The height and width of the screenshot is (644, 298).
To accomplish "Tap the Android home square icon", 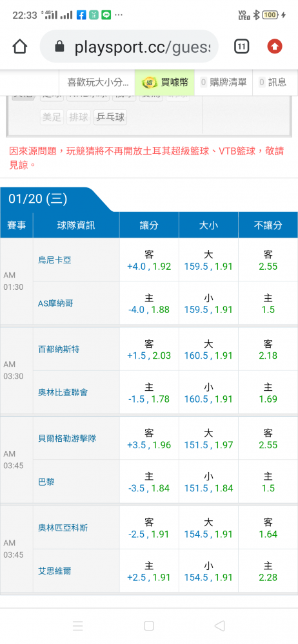I will (x=149, y=625).
